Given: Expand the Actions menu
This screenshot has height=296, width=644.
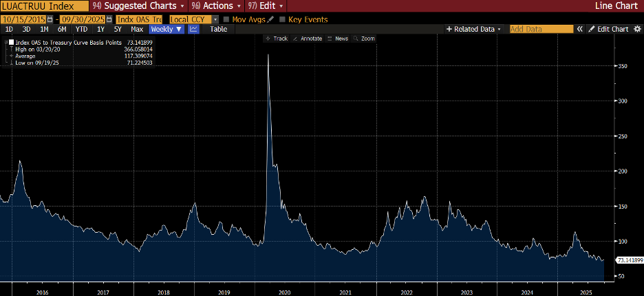Looking at the screenshot, I should [x=217, y=6].
